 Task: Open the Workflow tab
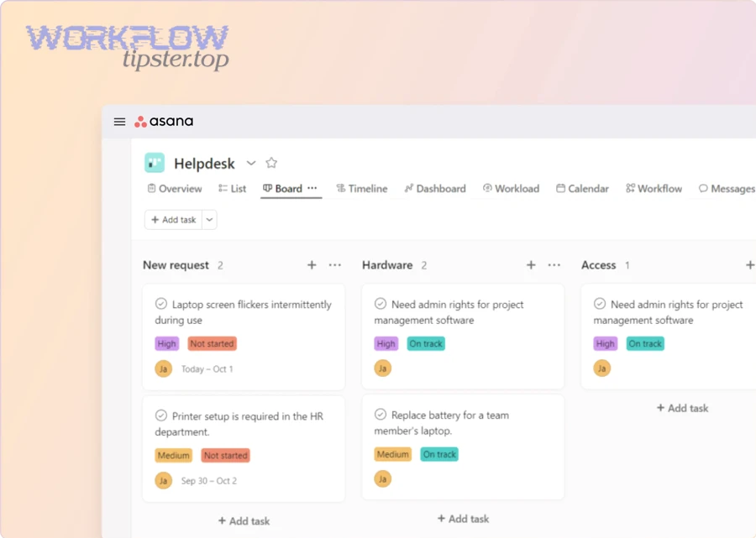point(654,188)
